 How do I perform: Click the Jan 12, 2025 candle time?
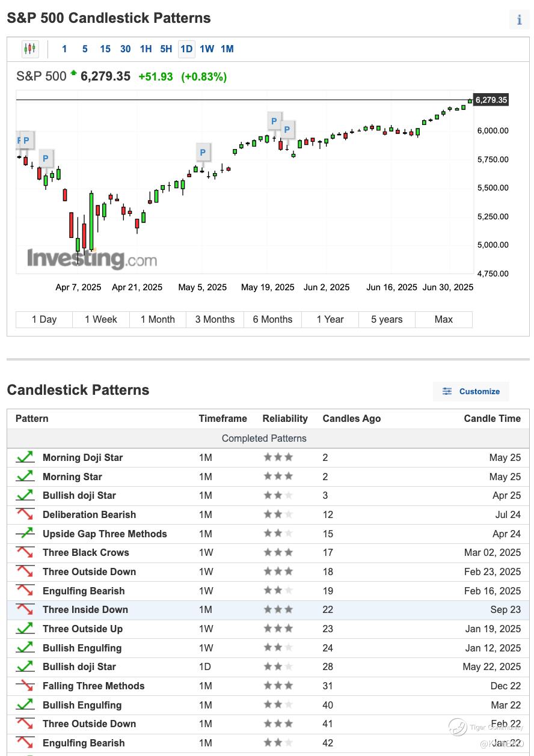coord(493,648)
